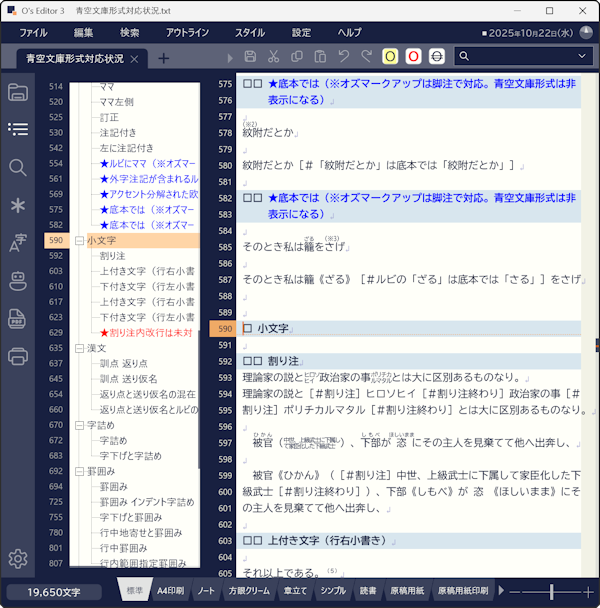This screenshot has width=600, height=608.
Task: Toggle the red O marker button
Action: [x=413, y=57]
